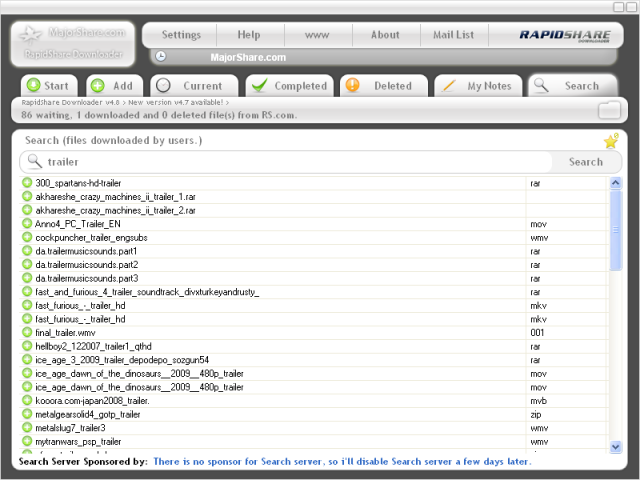Screen dimensions: 640x480
Task: Start downloads with the Start tab
Action: coord(49,86)
